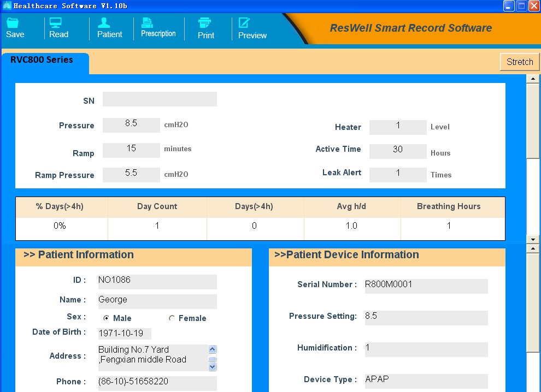Click the Serial Number field R800M0001

point(426,286)
